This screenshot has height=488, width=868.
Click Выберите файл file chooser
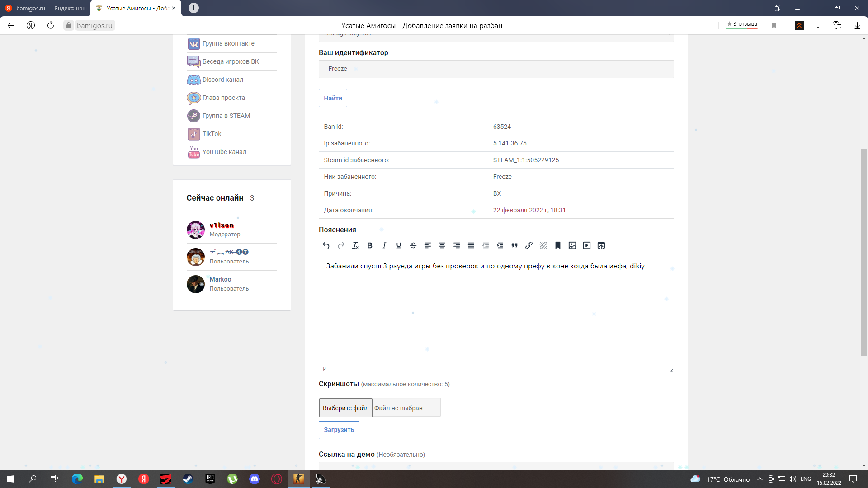pos(345,408)
